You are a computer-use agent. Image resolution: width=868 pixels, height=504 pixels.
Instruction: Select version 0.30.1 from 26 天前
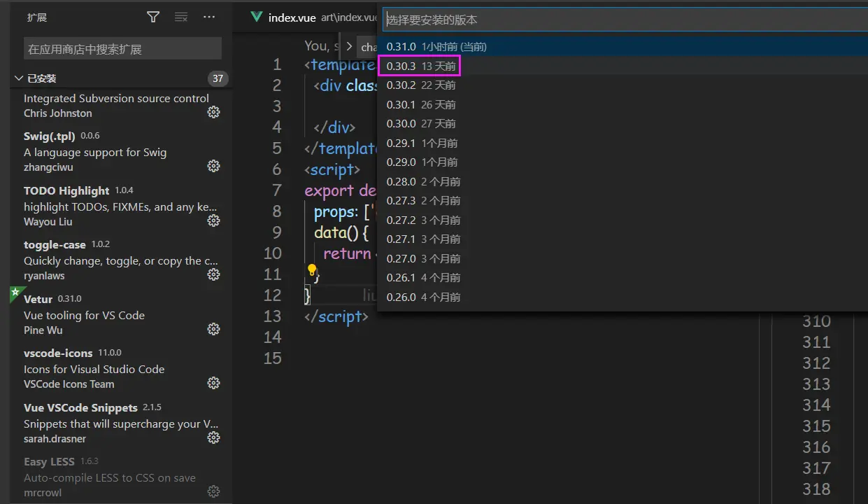622,104
